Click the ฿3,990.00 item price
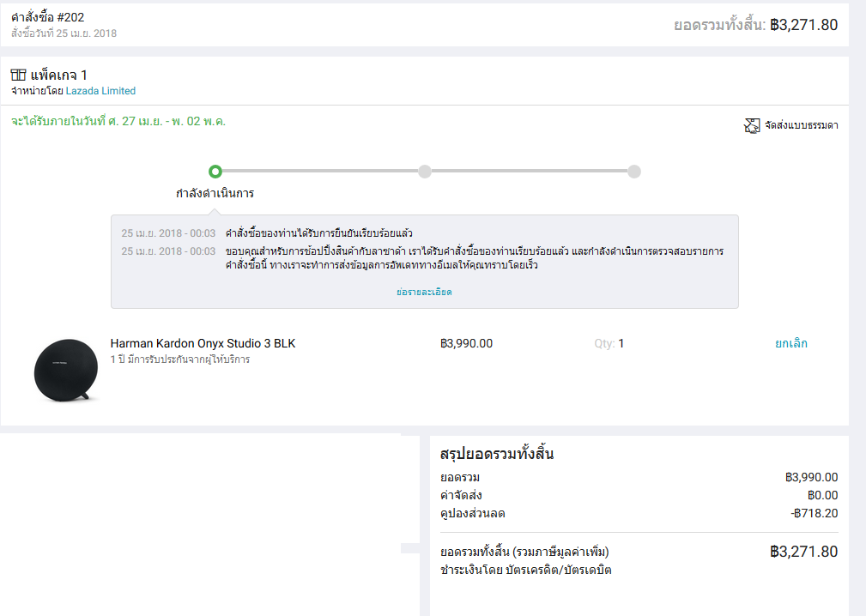This screenshot has height=616, width=866. (466, 343)
